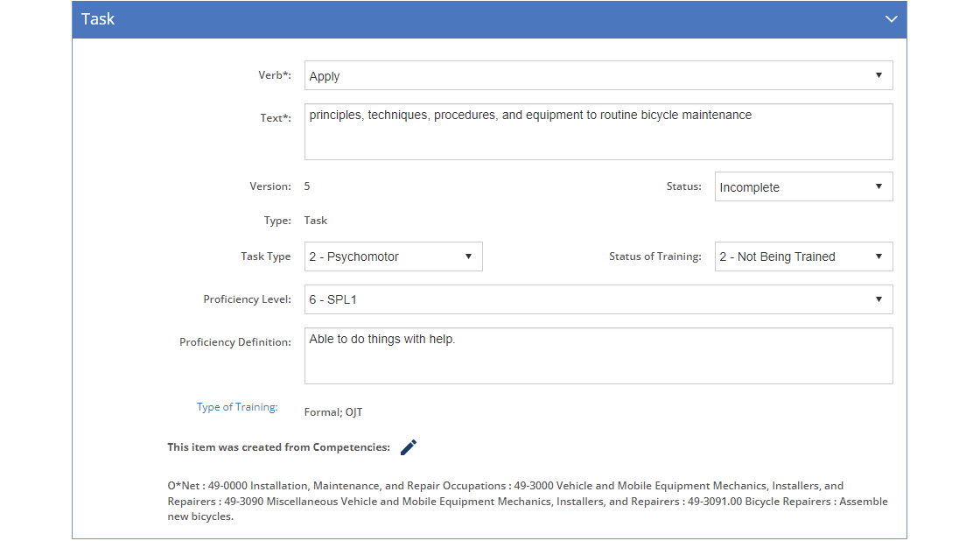
Task: Open the Type of Training link
Action: [x=237, y=407]
